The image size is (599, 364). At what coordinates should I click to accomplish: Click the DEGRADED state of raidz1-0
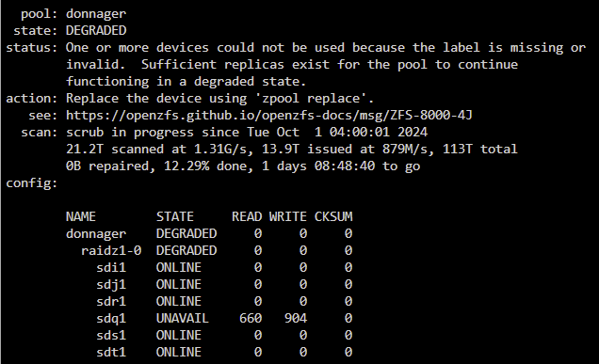186,251
